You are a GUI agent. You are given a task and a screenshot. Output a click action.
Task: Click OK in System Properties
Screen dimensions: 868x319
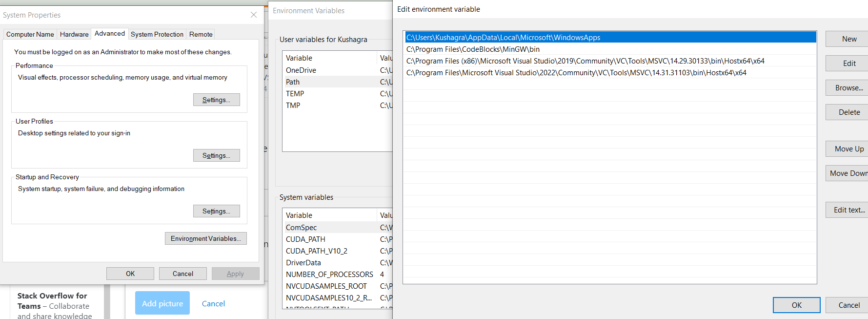130,274
